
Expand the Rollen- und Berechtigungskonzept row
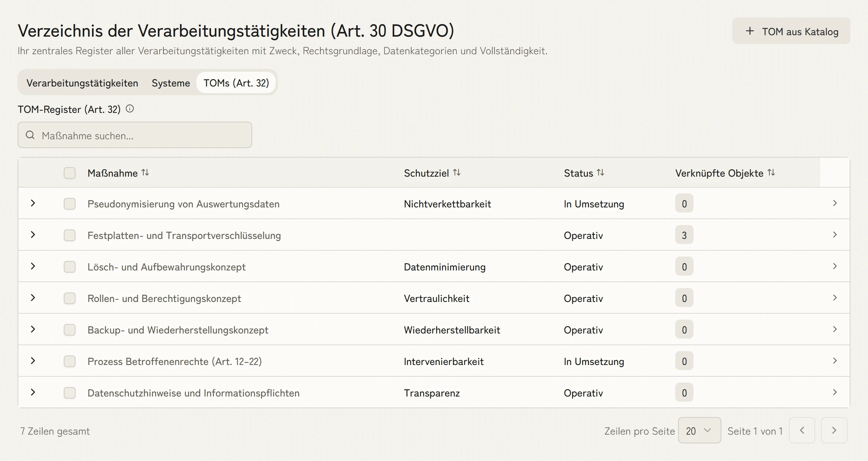[33, 298]
